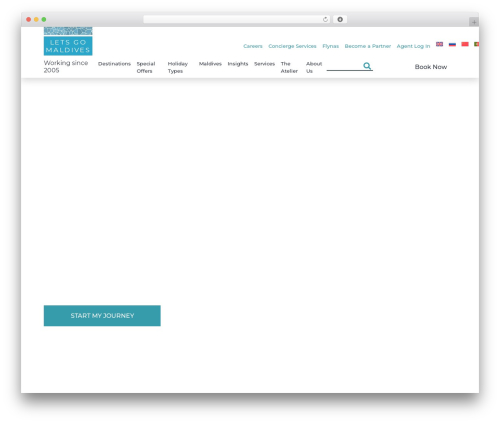Screen dimensions: 500x423
Task: Close the browser window with the red button
Action: click(29, 20)
